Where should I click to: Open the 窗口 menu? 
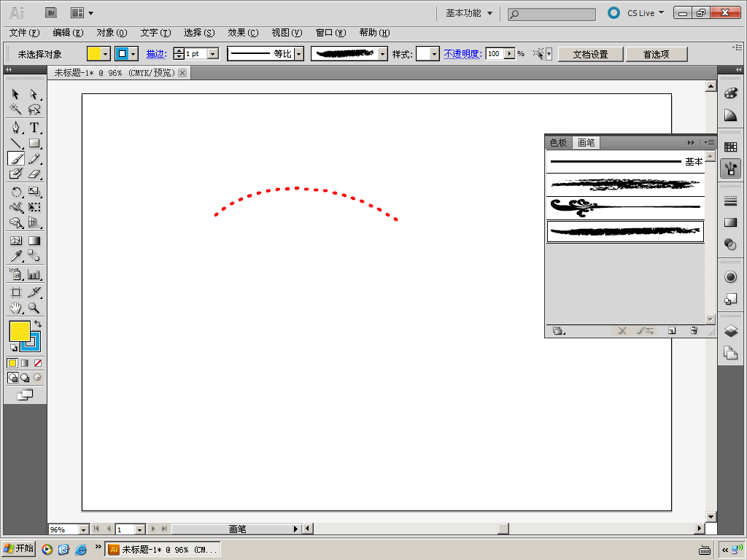(x=330, y=32)
